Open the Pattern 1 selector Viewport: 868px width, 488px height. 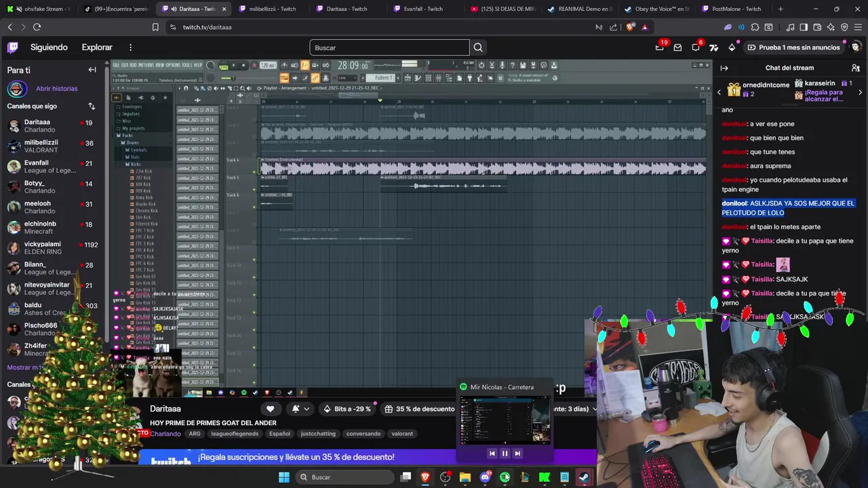click(380, 78)
